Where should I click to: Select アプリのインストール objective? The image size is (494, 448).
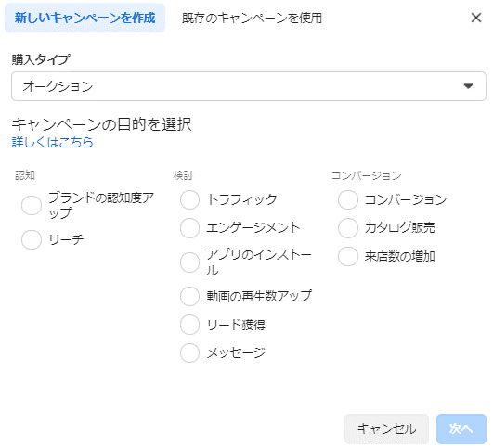click(189, 262)
